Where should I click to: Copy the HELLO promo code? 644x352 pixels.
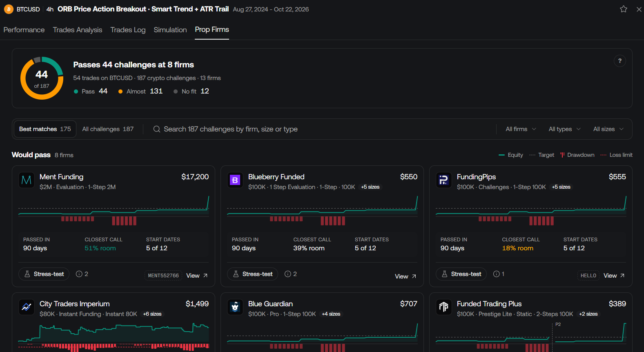coord(588,276)
